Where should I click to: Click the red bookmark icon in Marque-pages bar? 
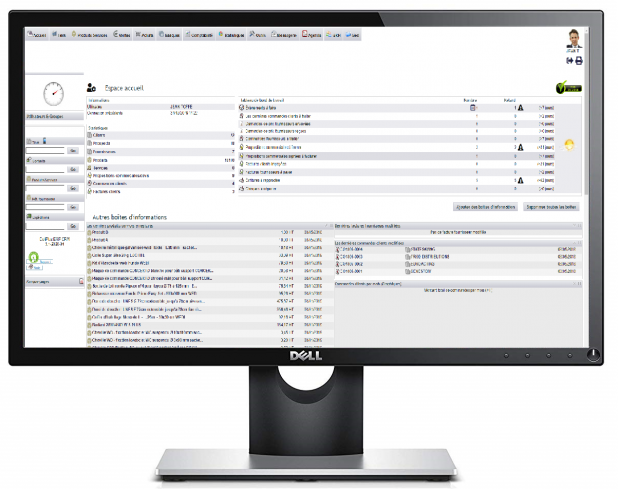tap(81, 281)
